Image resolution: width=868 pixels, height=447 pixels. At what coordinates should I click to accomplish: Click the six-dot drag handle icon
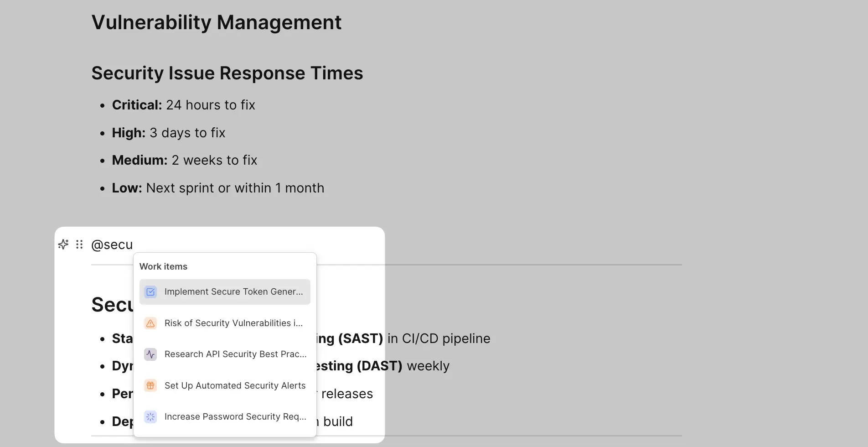pyautogui.click(x=79, y=244)
